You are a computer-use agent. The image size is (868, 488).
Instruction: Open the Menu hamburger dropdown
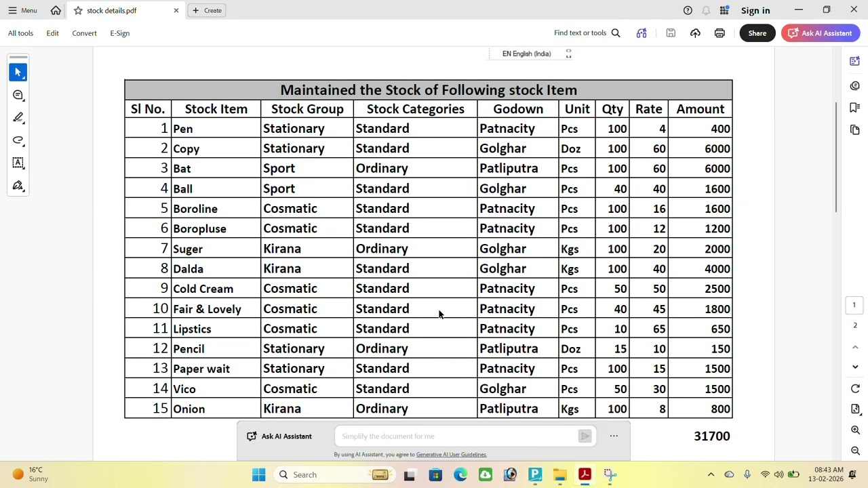click(22, 10)
